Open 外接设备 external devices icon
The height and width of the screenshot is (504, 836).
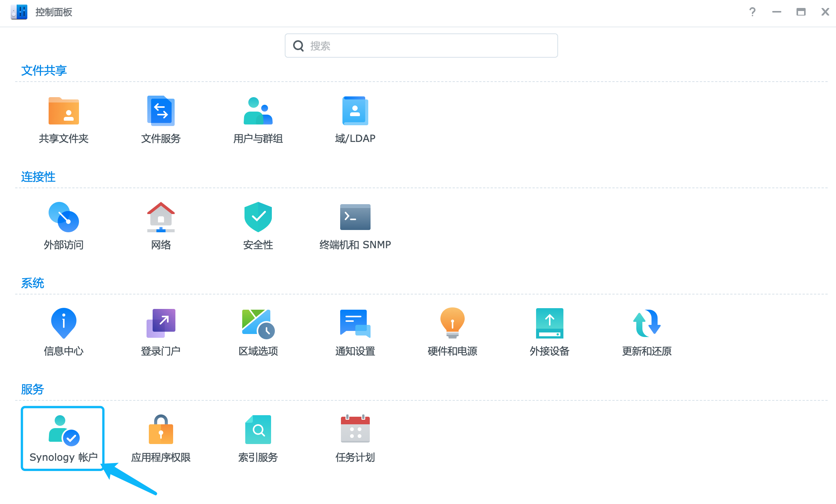point(550,323)
